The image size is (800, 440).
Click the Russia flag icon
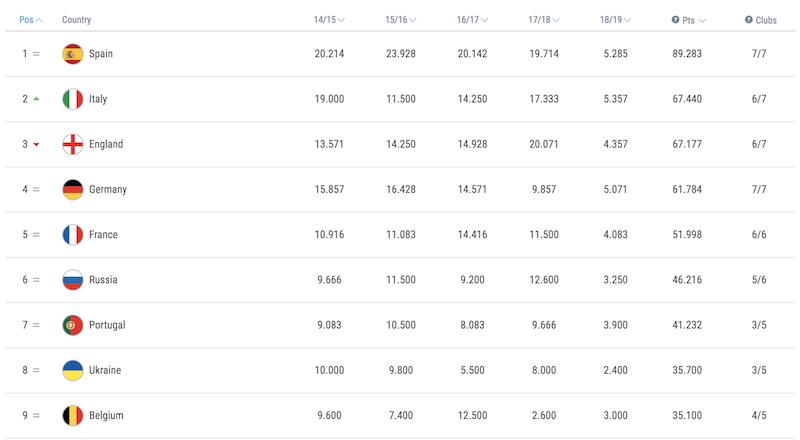[x=72, y=280]
